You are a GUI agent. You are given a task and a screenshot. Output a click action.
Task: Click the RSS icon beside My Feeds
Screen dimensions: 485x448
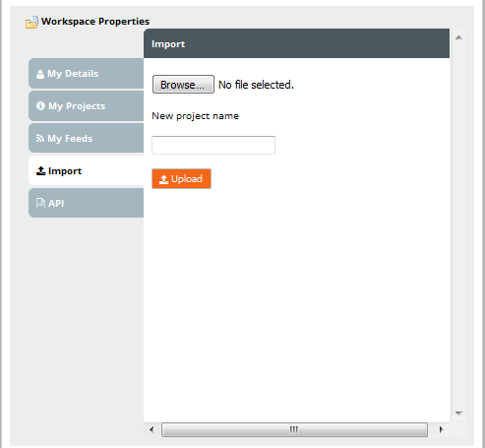click(40, 138)
